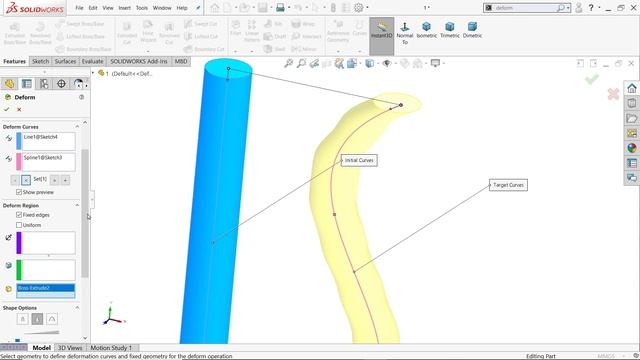Image resolution: width=640 pixels, height=360 pixels.
Task: Open the DisplayManager tab icon
Action: click(x=78, y=84)
